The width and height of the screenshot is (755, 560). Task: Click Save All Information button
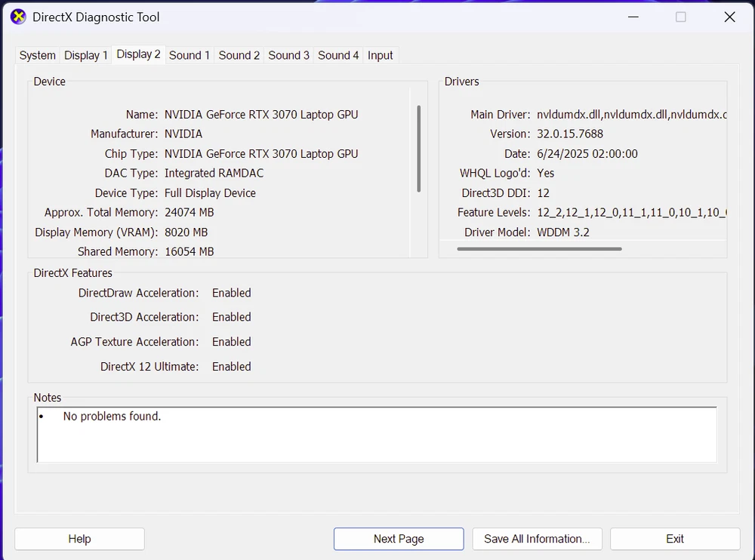[x=537, y=539]
